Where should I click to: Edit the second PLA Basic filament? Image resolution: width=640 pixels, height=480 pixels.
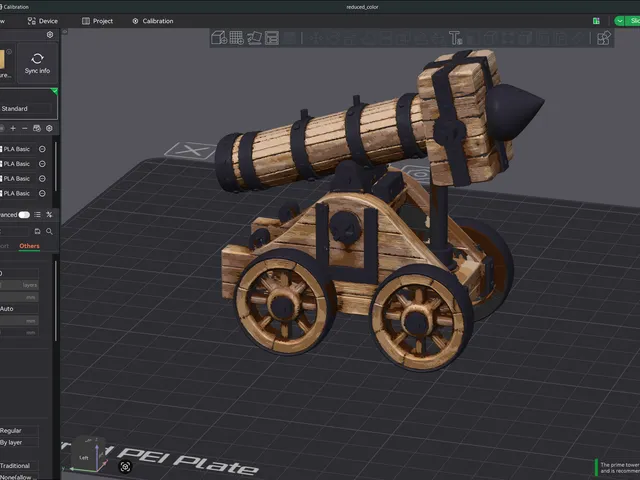(42, 164)
